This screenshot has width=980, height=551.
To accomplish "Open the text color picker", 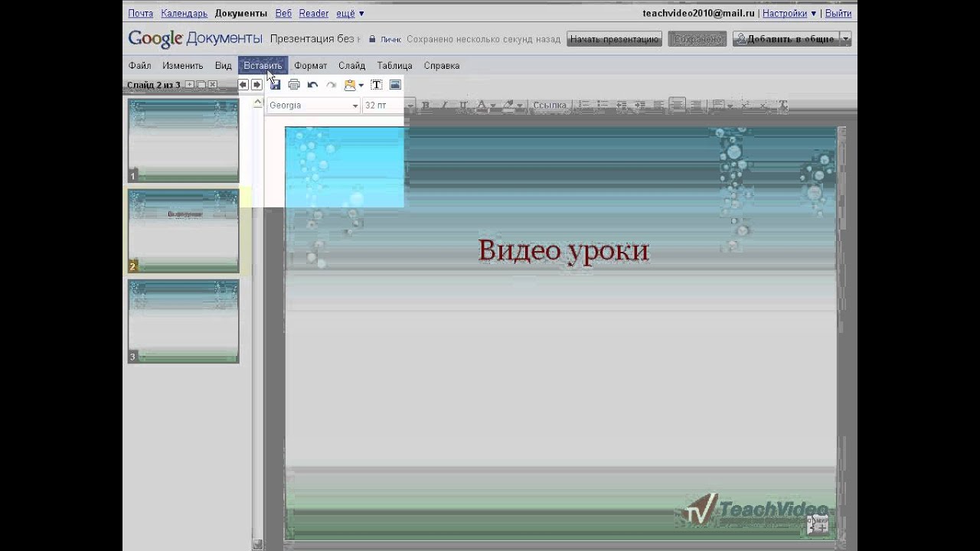I will (x=485, y=105).
